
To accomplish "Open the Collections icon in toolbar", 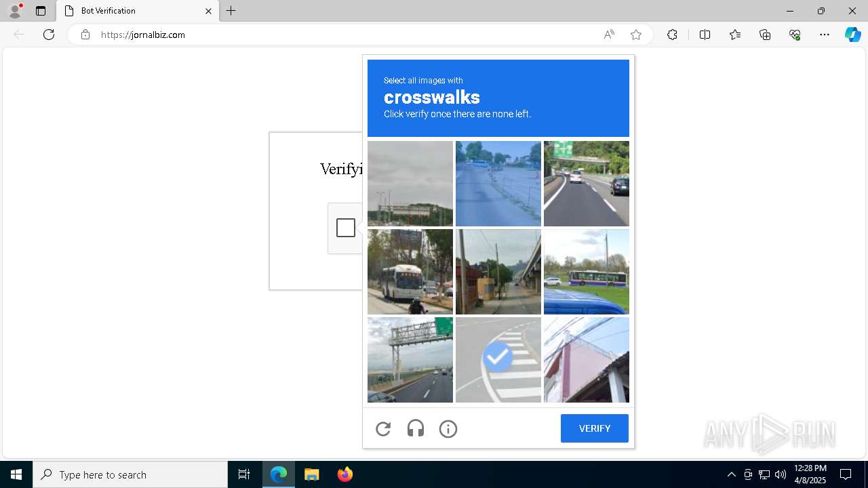I will [765, 35].
